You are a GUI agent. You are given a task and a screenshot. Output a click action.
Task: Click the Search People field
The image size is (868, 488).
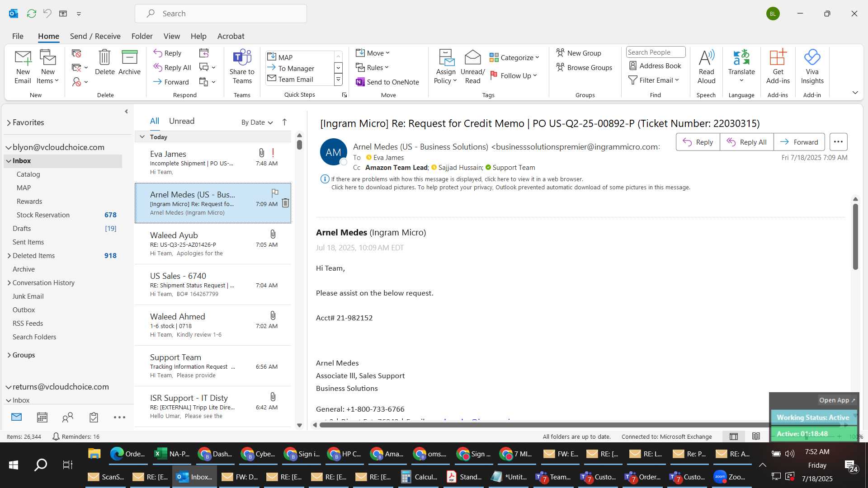(x=656, y=52)
